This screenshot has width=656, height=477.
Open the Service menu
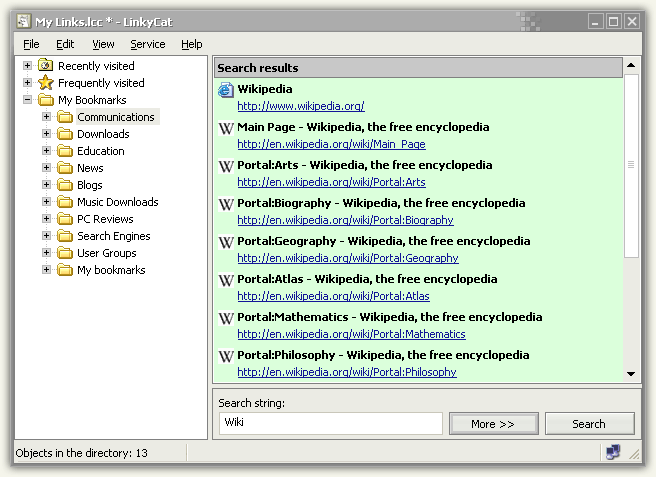[x=148, y=44]
